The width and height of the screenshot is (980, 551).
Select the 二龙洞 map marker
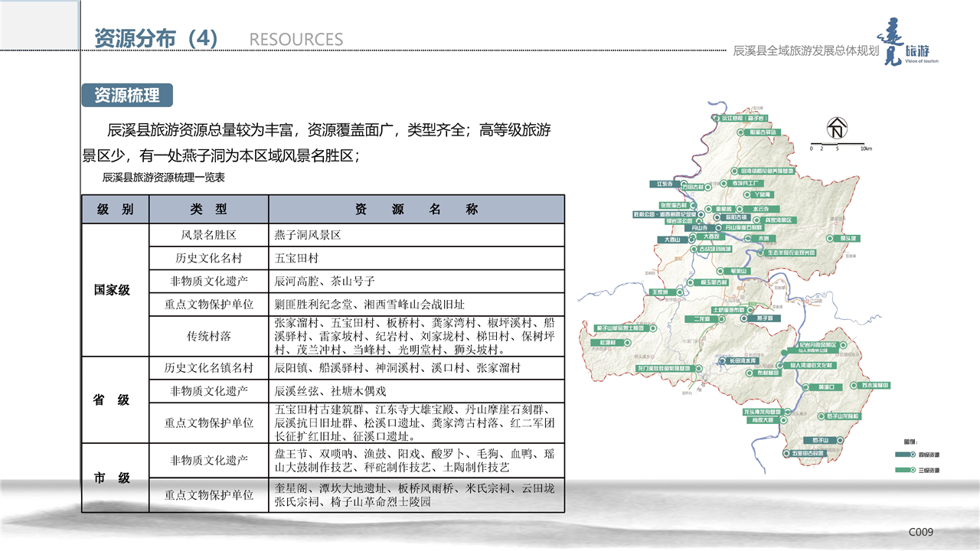(x=702, y=318)
